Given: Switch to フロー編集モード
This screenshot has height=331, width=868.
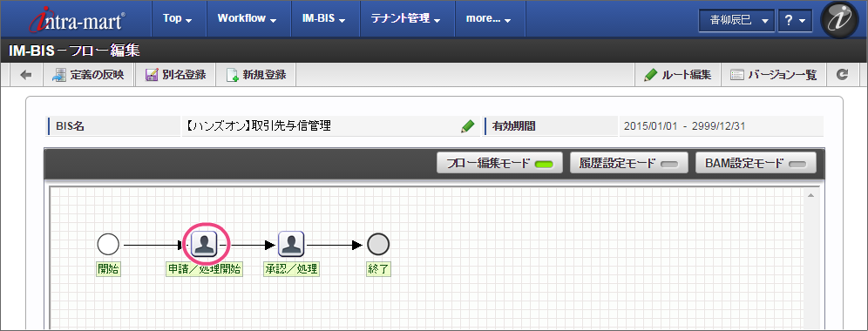Looking at the screenshot, I should click(499, 163).
